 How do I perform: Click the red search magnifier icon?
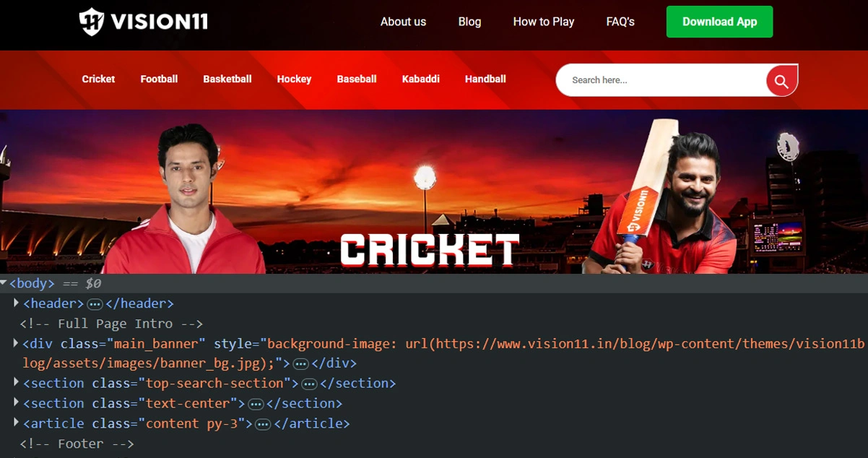click(x=781, y=81)
